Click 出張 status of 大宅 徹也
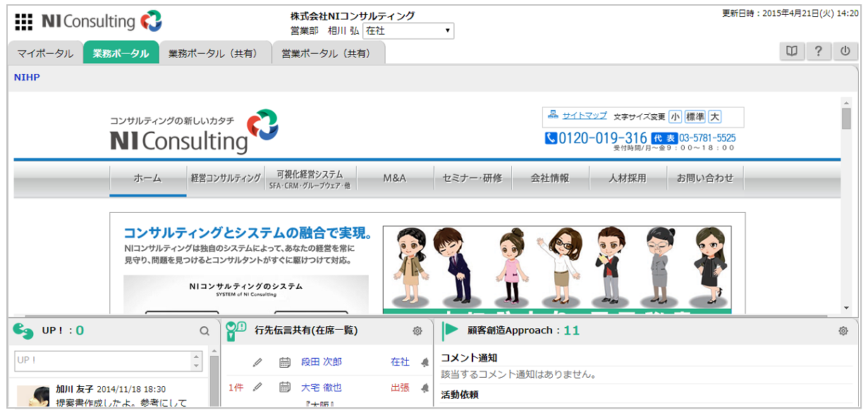The image size is (868, 415). (400, 387)
